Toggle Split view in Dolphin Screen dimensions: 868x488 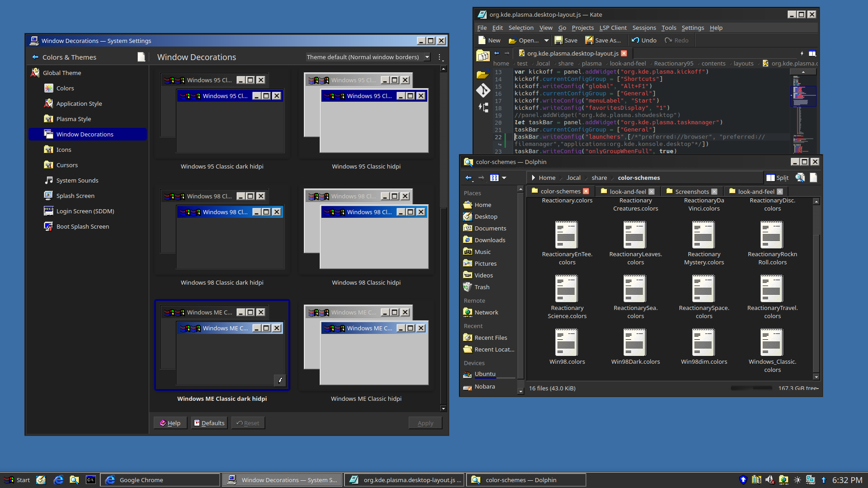[x=778, y=178]
